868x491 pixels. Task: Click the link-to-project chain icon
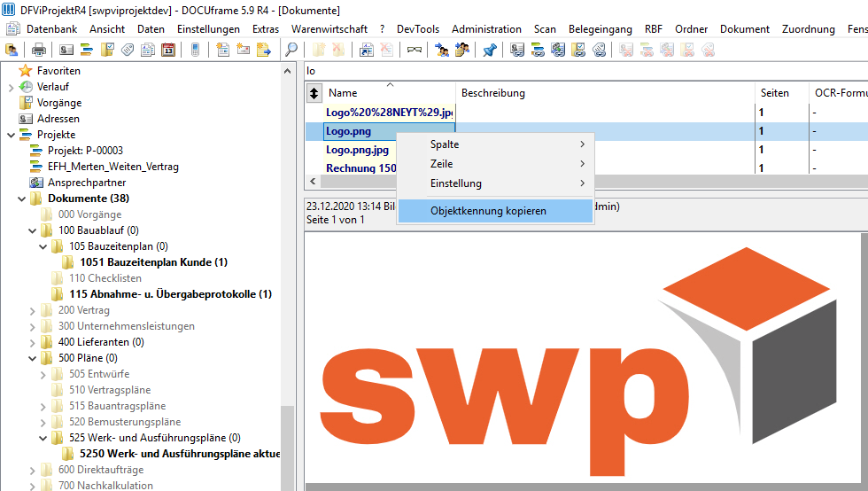click(x=538, y=51)
